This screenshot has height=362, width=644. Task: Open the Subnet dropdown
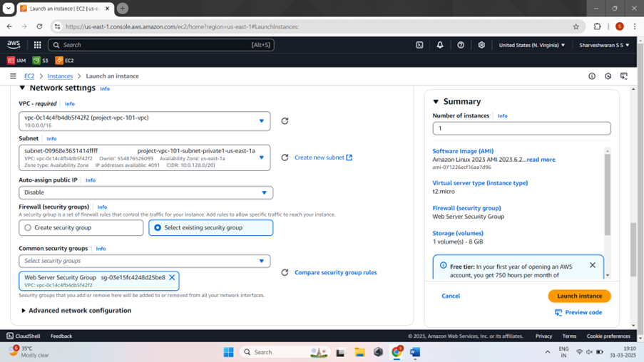(x=145, y=157)
